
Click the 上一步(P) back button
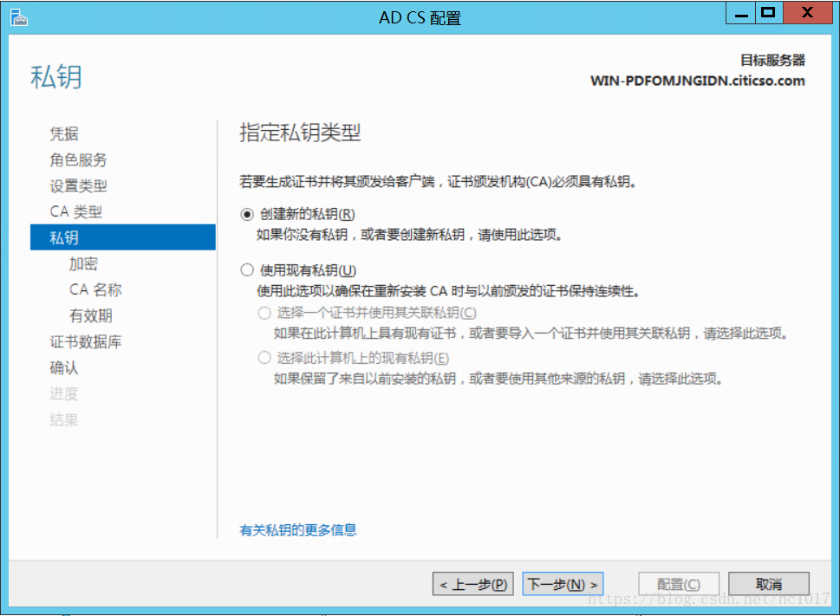point(473,584)
